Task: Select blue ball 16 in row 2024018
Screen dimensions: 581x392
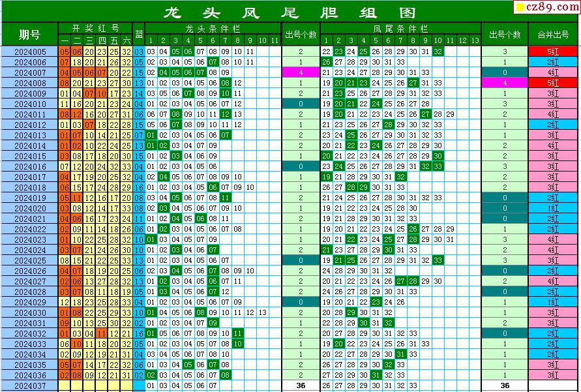Action: pos(139,187)
